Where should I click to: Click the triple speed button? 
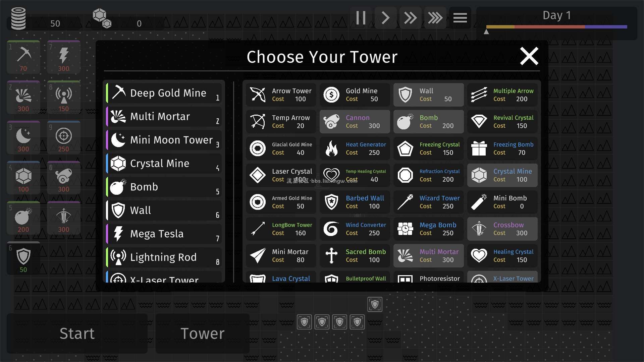pyautogui.click(x=434, y=16)
